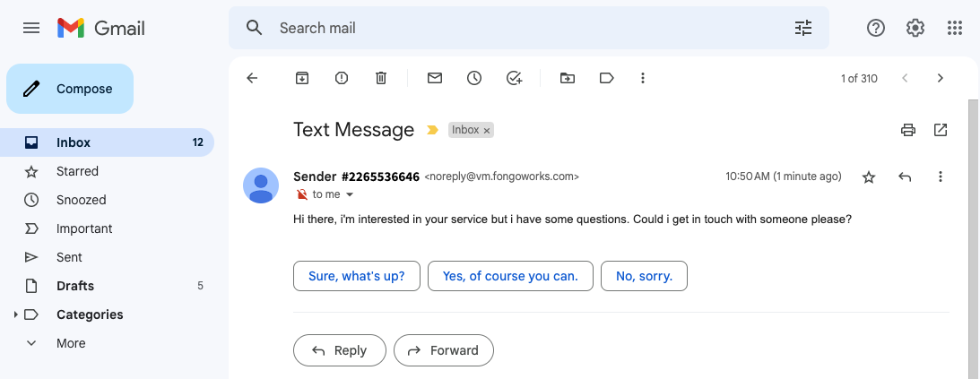Choose the 'Yes, of course you can.' reply
This screenshot has height=379, width=980.
pos(510,276)
